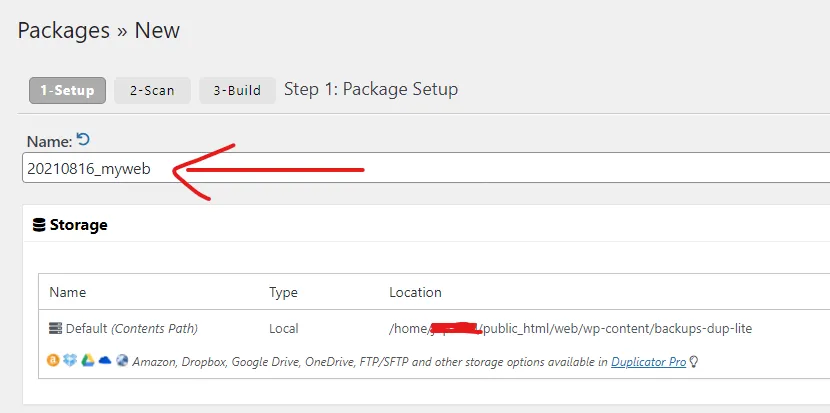Click the reset name icon beside Name label
This screenshot has height=413, width=830.
point(83,139)
